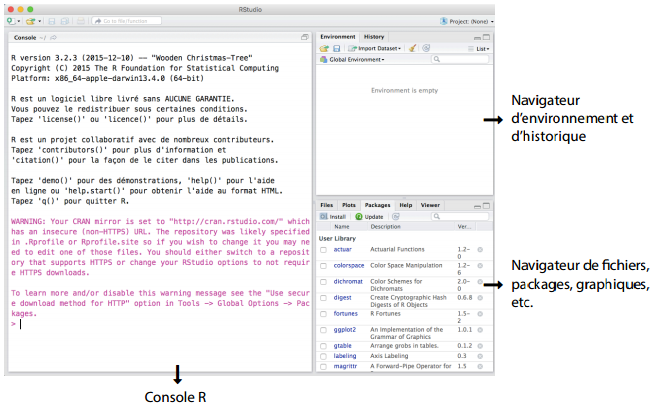655x408 pixels.
Task: Open the Import Dataset dropdown
Action: pyautogui.click(x=375, y=47)
